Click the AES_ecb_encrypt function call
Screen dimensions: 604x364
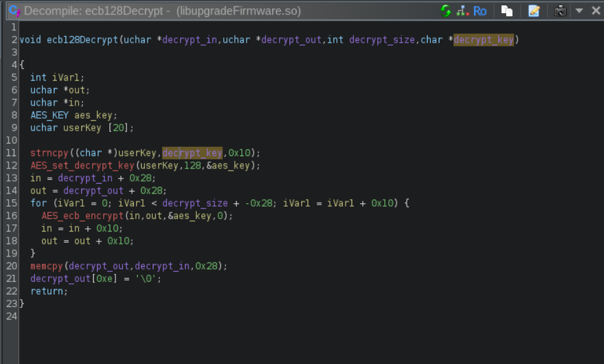tap(83, 216)
